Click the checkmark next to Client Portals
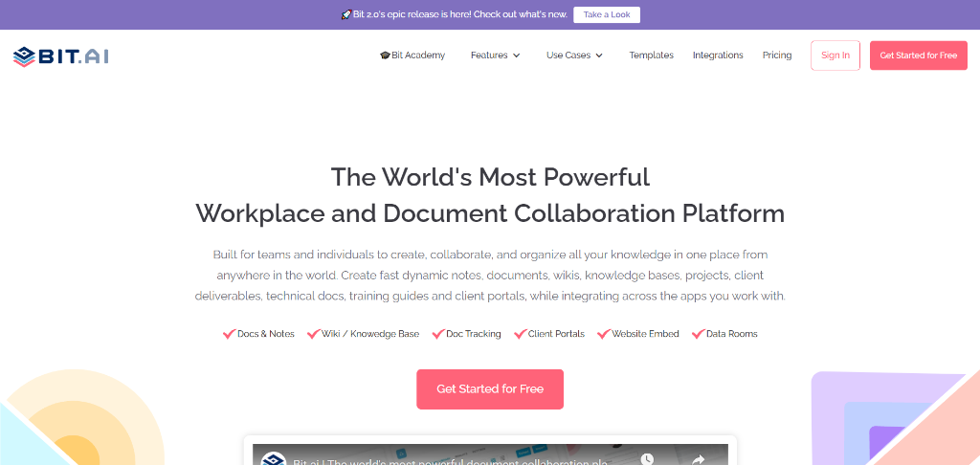Viewport: 980px width, 465px height. coord(521,334)
